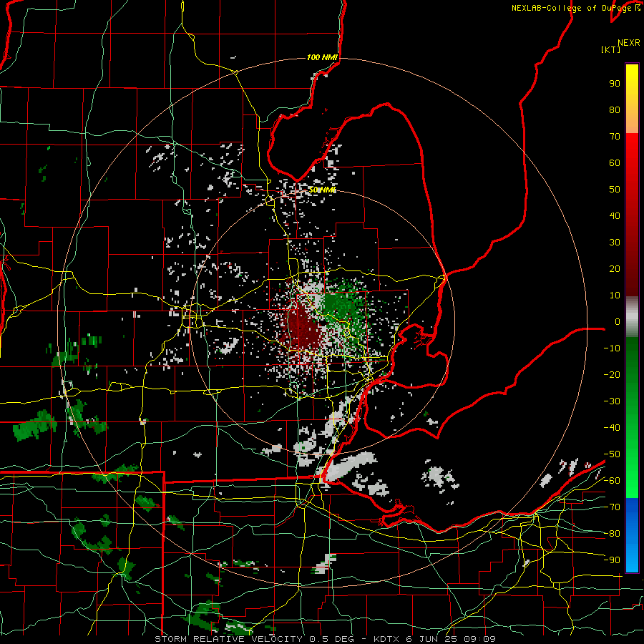Click the -50 value on the velocity scale
The height and width of the screenshot is (644, 644).
click(612, 454)
